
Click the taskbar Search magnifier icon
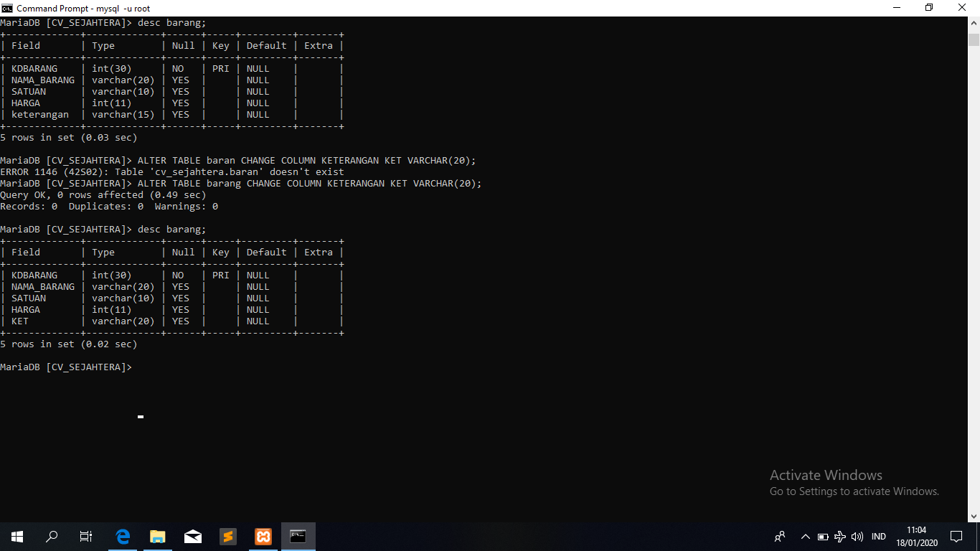52,536
